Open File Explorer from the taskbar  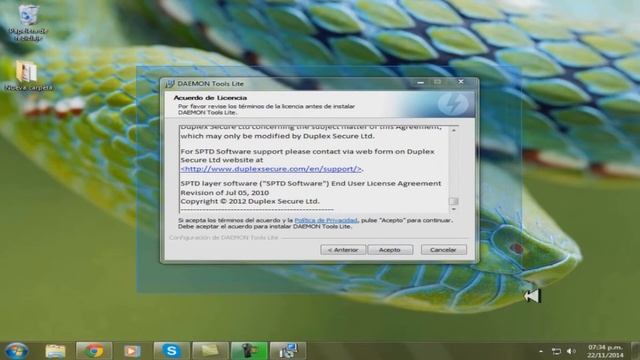pyautogui.click(x=55, y=351)
